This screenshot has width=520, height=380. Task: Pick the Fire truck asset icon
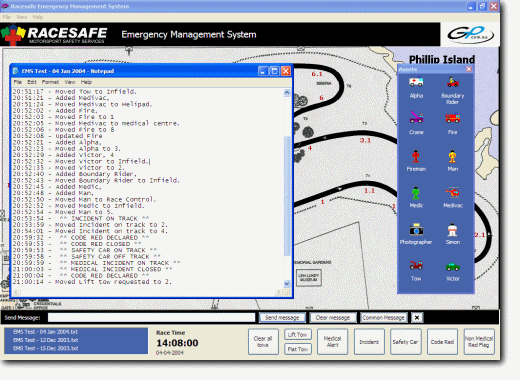(x=453, y=118)
